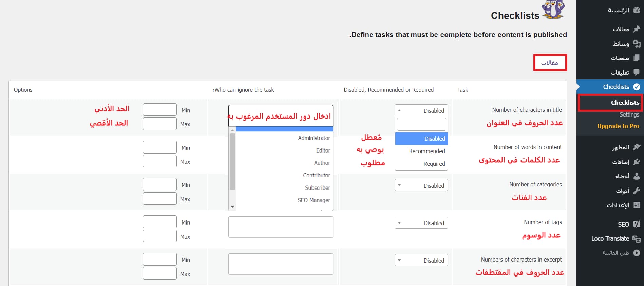Click the Upgrade to Pro link
Viewport: 644px width, 286px height.
[618, 126]
